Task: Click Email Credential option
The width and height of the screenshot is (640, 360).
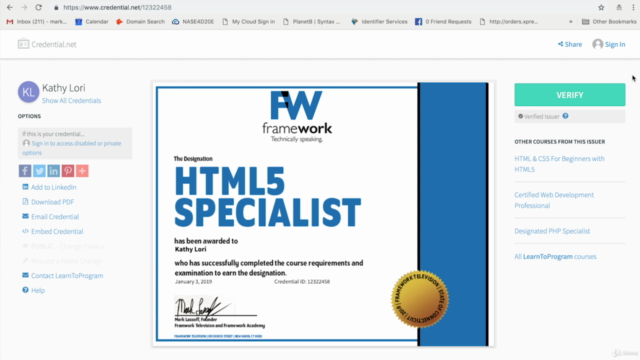Action: pyautogui.click(x=50, y=216)
